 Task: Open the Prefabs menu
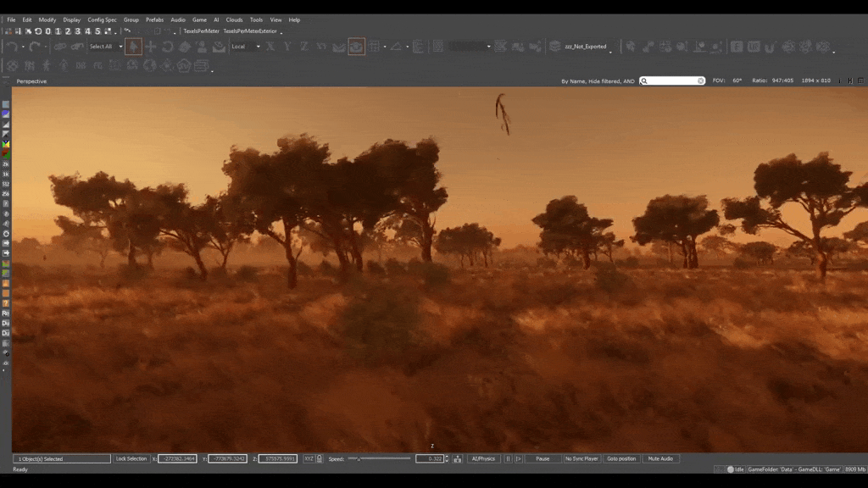pyautogui.click(x=154, y=19)
